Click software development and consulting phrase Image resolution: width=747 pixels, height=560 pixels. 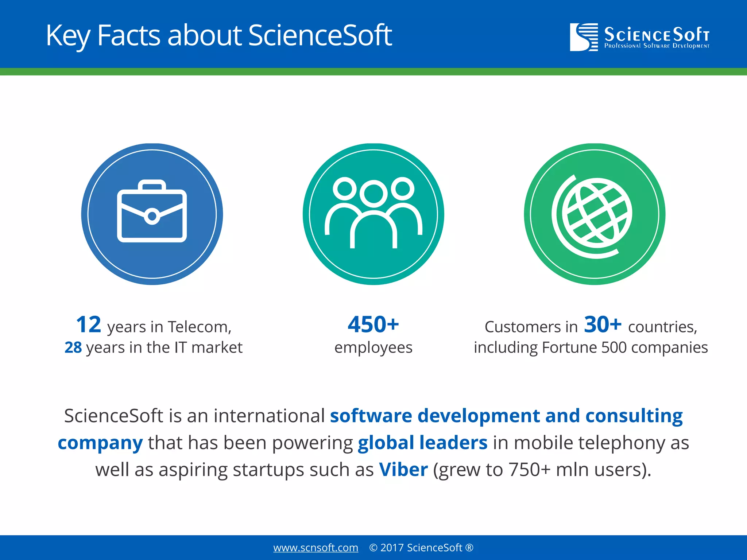pyautogui.click(x=506, y=416)
